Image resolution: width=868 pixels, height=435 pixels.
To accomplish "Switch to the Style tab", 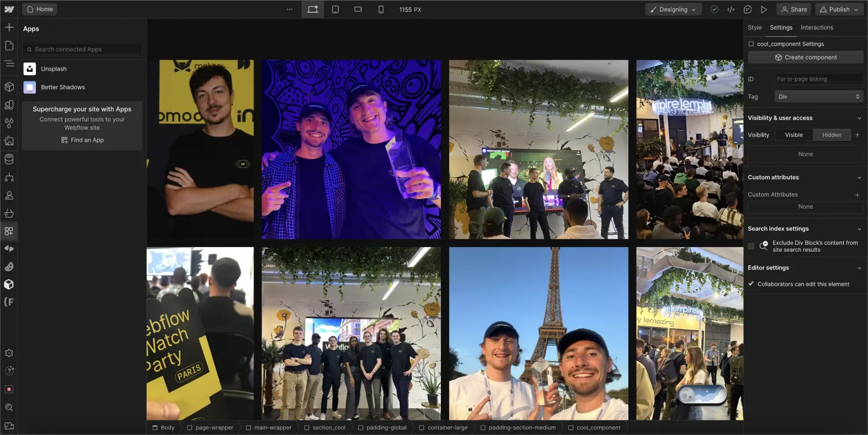I will click(x=755, y=27).
